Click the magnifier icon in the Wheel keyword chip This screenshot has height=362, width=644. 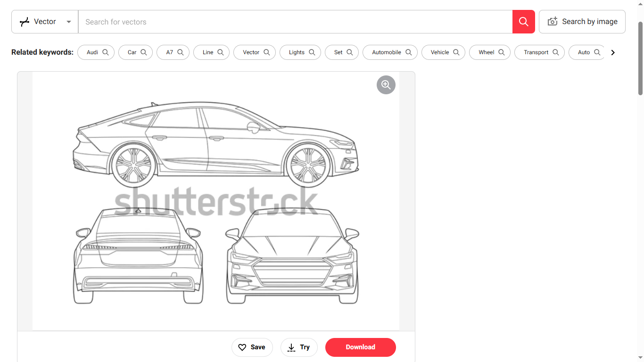click(502, 52)
